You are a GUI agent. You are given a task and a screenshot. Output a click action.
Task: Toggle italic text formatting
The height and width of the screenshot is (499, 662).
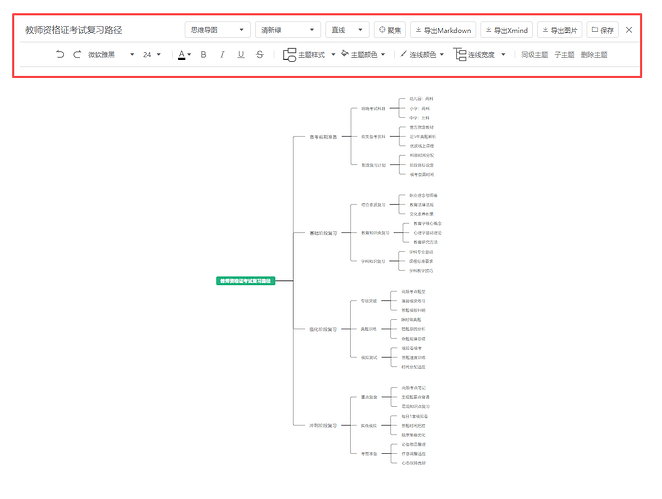(x=222, y=55)
